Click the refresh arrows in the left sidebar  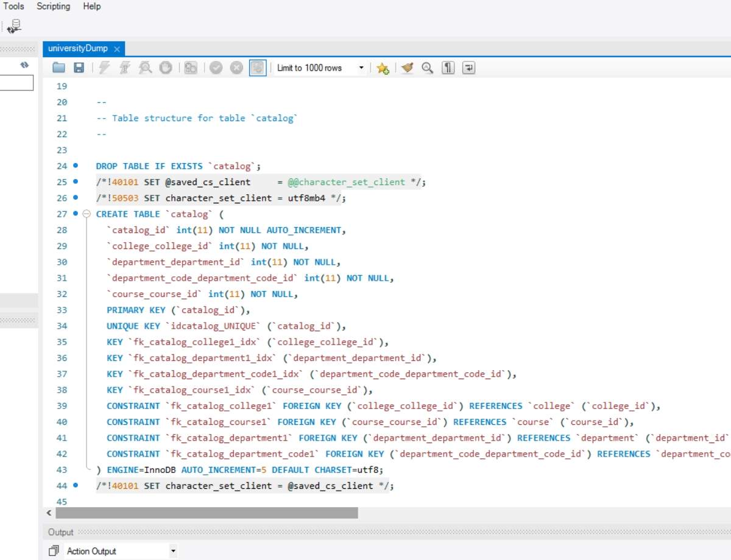[x=24, y=65]
